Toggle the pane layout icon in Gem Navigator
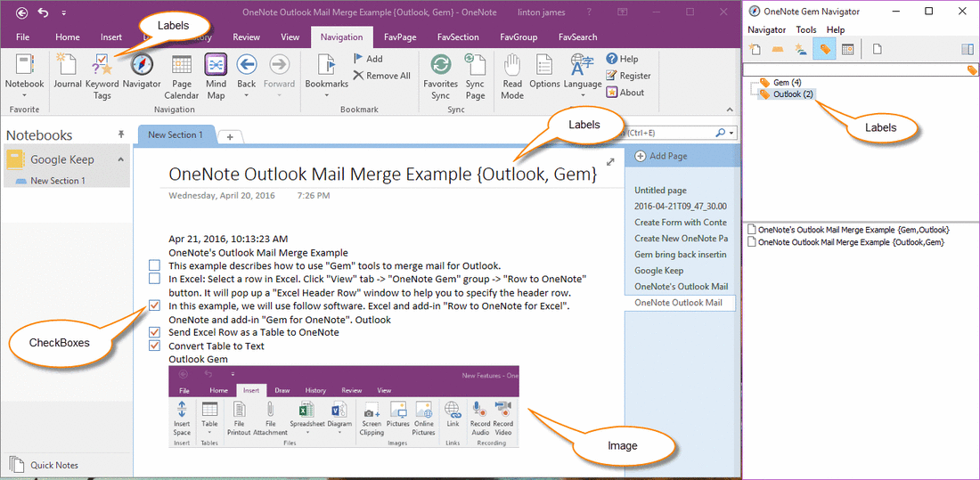 tap(968, 49)
